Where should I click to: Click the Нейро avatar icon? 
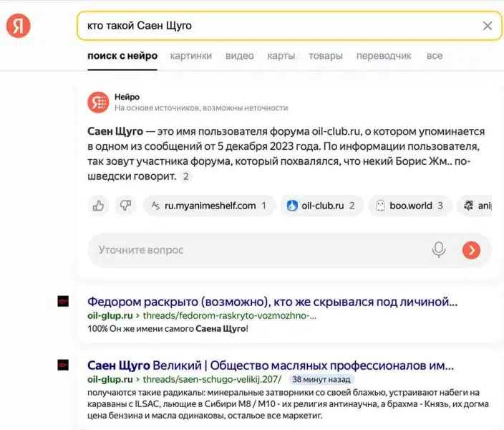pyautogui.click(x=98, y=102)
